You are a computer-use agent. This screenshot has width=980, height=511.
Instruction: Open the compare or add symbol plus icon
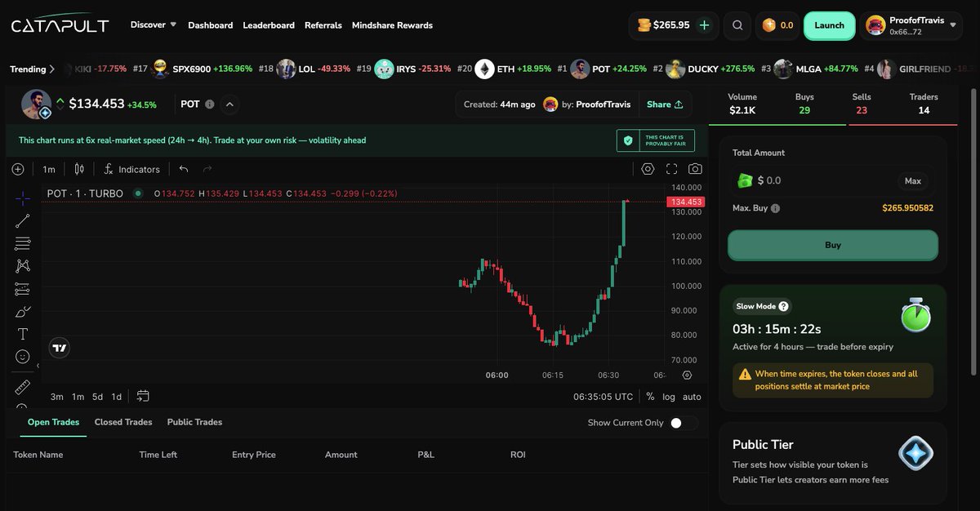[18, 169]
